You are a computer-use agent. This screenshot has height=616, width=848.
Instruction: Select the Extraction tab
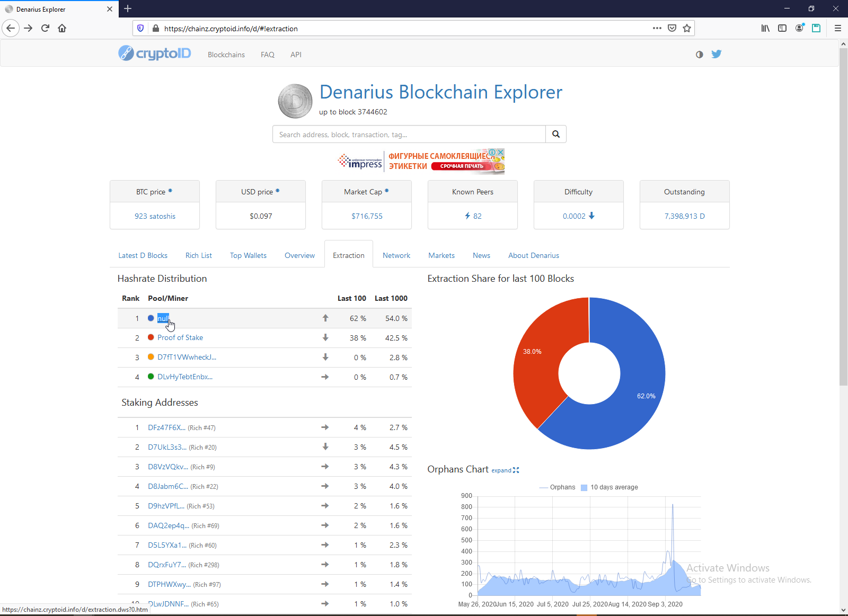[x=349, y=255]
